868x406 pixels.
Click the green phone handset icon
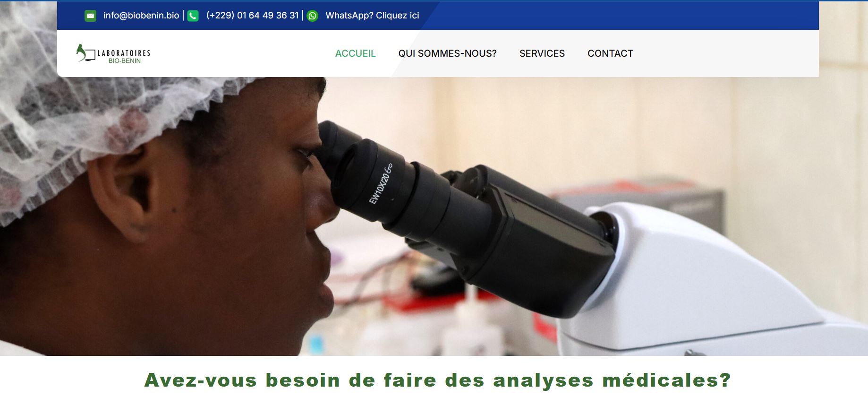(x=193, y=16)
